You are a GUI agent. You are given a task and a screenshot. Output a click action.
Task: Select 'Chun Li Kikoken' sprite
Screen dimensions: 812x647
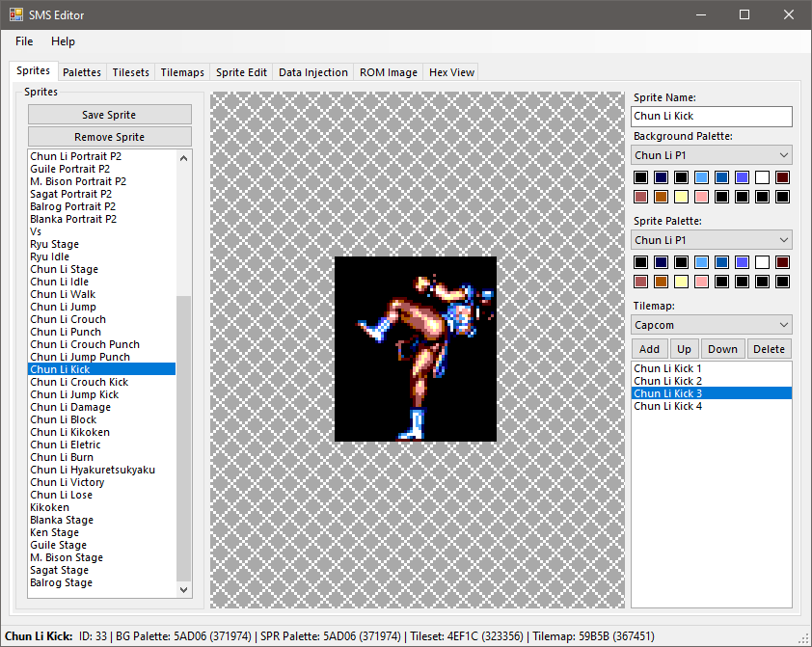point(102,432)
